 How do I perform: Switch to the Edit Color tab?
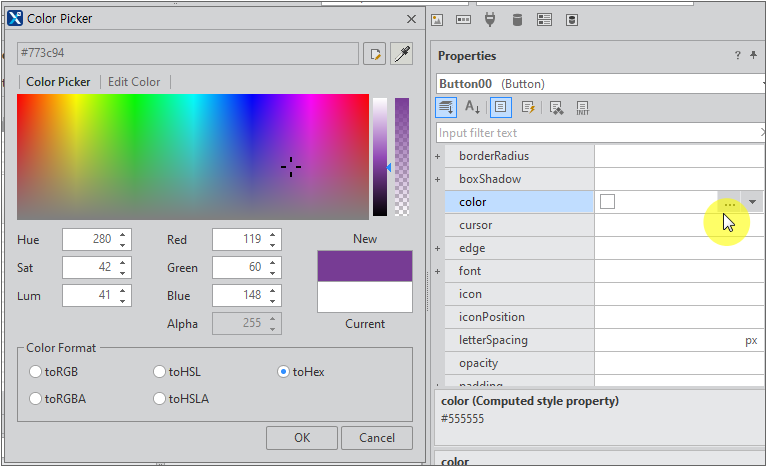134,82
